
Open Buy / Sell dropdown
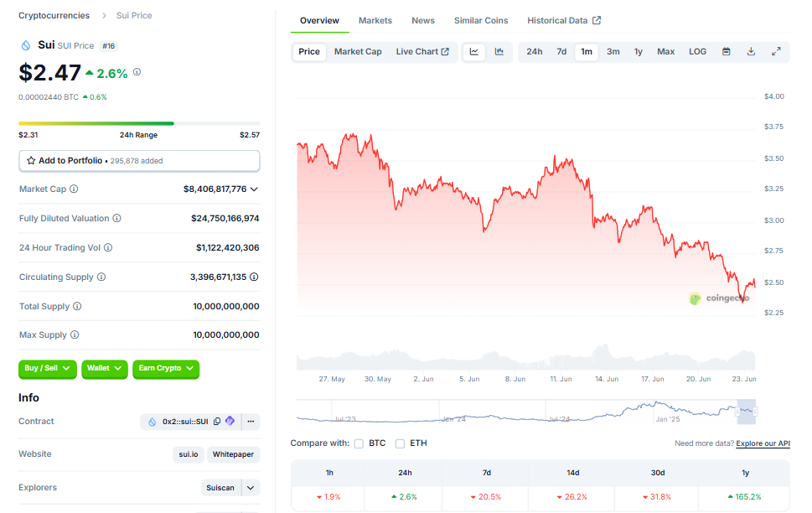point(48,369)
